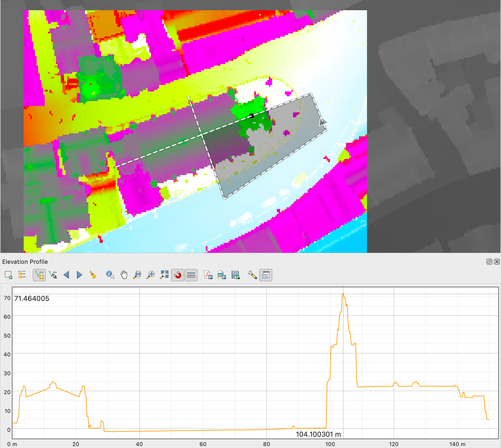Float the Elevation Profile panel
501x448 pixels.
point(489,262)
